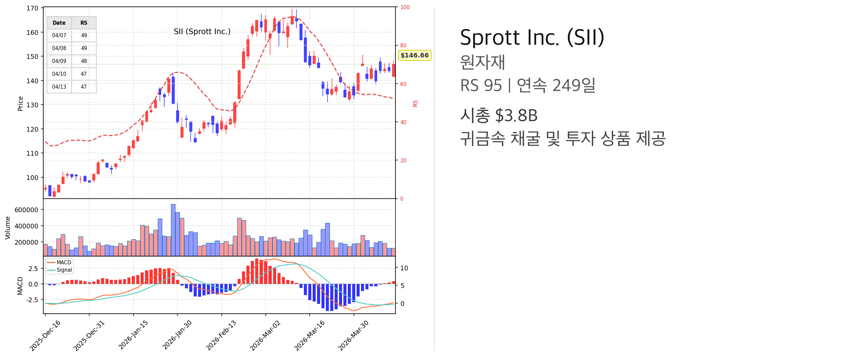868x357 pixels.
Task: Click the '시총 $3.8B' market cap text
Action: pyautogui.click(x=499, y=115)
